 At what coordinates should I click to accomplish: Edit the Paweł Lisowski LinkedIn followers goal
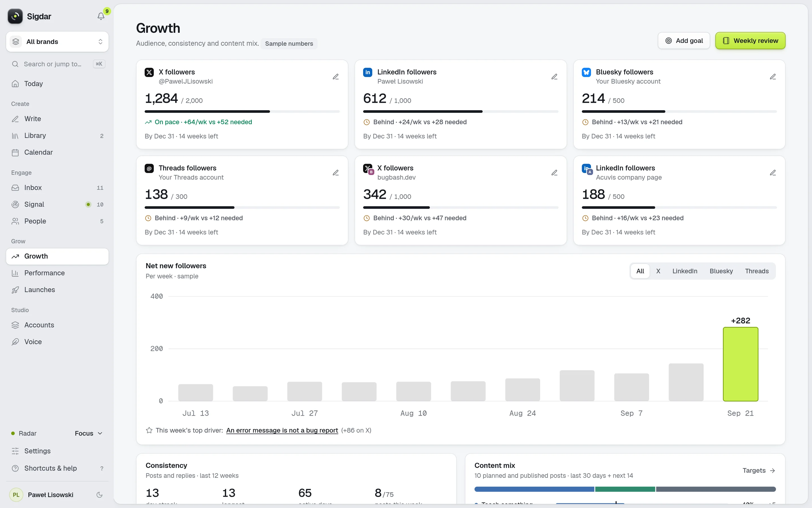[554, 76]
